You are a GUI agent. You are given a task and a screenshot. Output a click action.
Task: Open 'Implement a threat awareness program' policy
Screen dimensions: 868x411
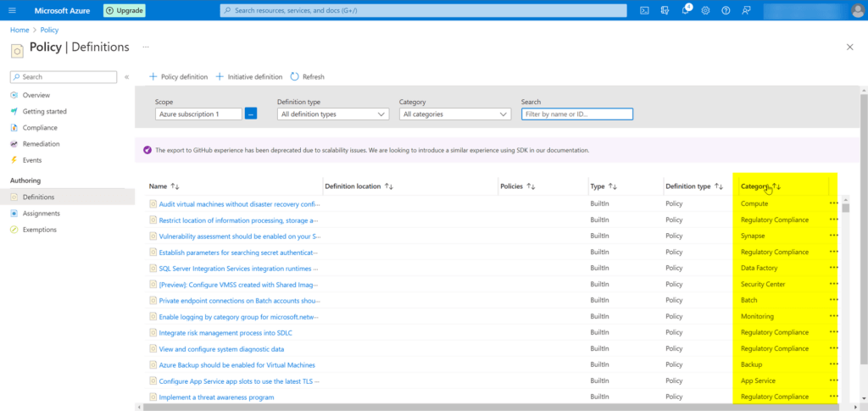click(216, 397)
